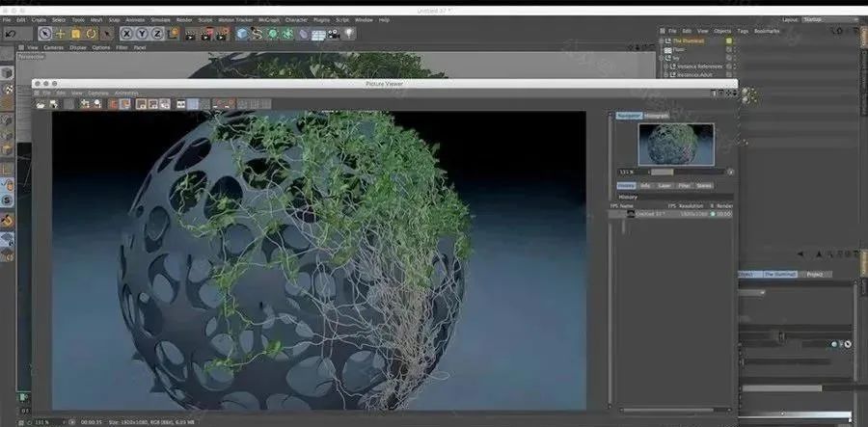Click Project tab in Attribute Manager
The width and height of the screenshot is (868, 427).
814,274
